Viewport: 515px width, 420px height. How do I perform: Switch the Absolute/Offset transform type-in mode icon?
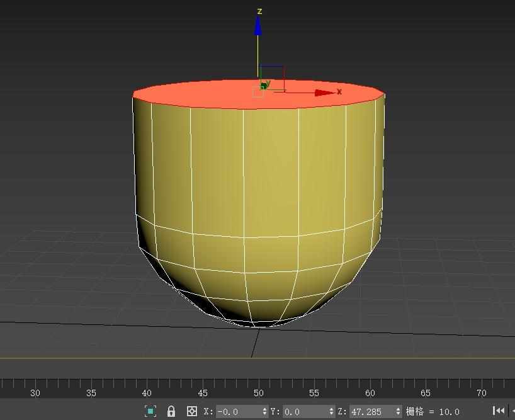tap(192, 411)
